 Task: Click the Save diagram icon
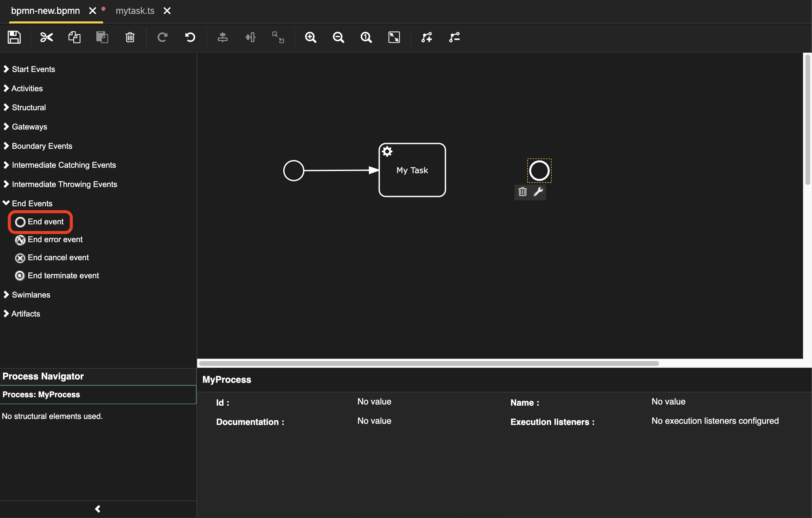(x=14, y=37)
